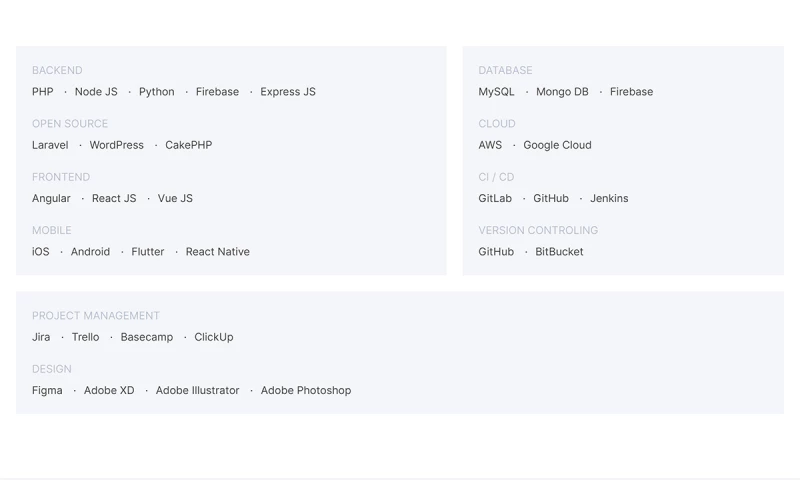800x480 pixels.
Task: Click CakePHP in Open Source row
Action: [x=188, y=145]
